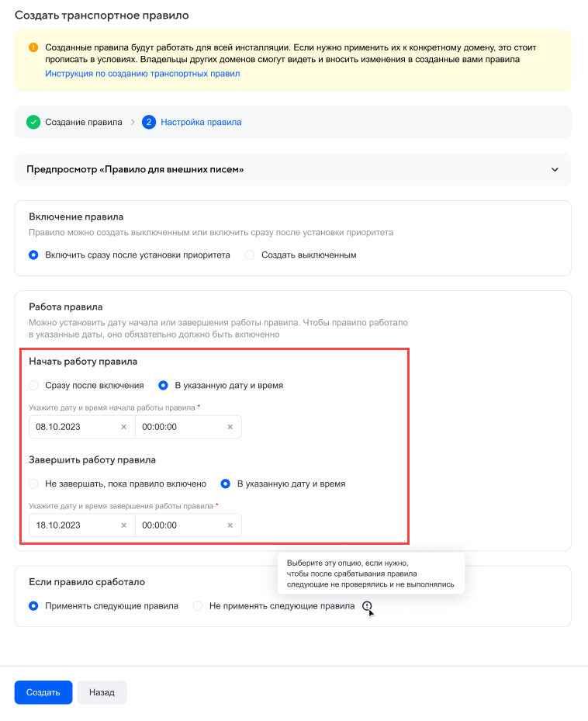Expand the rule preview chevron
The image size is (588, 721).
click(555, 169)
